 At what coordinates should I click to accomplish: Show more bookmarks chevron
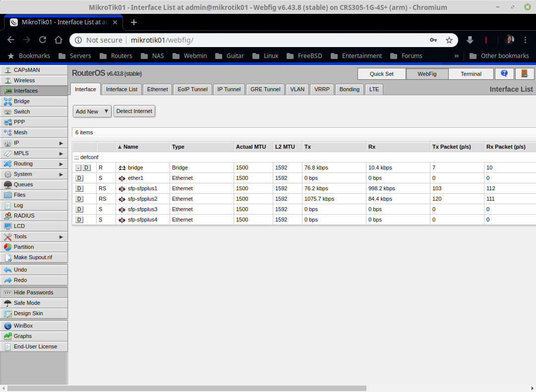(x=456, y=56)
